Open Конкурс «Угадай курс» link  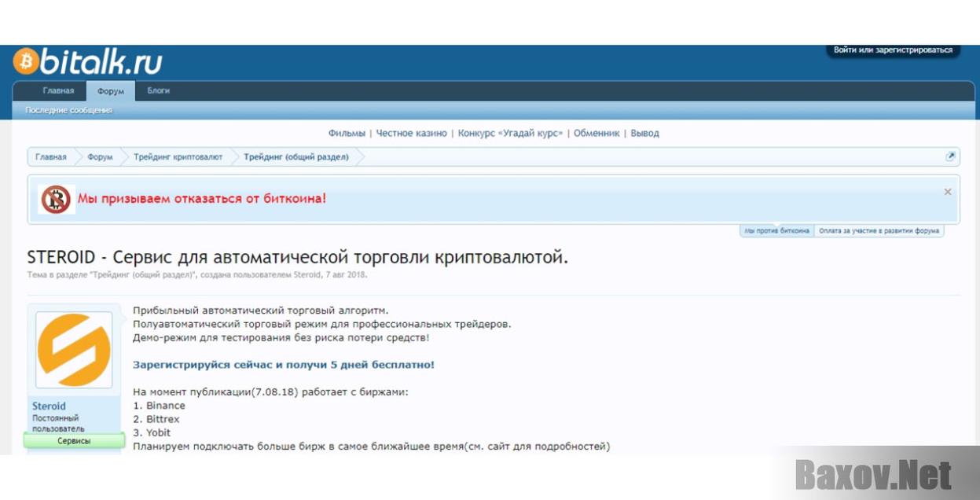510,133
